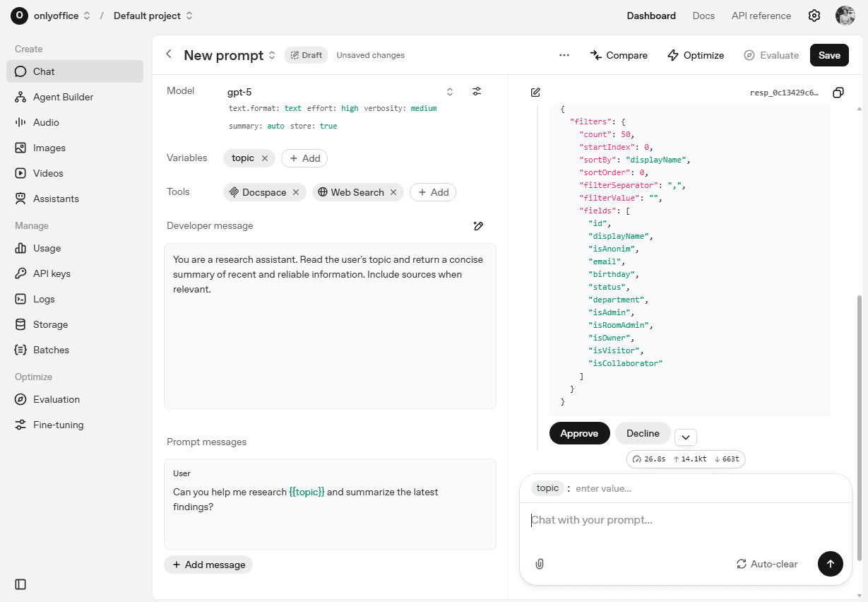Click the wand icon beside Developer message
This screenshot has height=602, width=868.
tap(478, 226)
